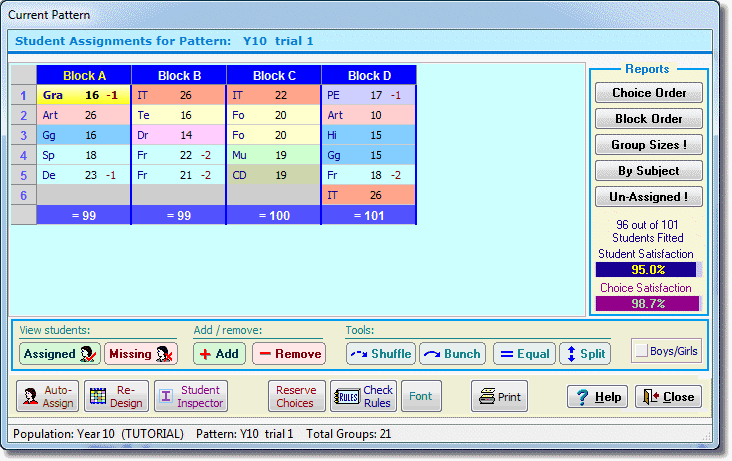Click the Re-Design grid icon
Image resolution: width=732 pixels, height=461 pixels.
[98, 396]
